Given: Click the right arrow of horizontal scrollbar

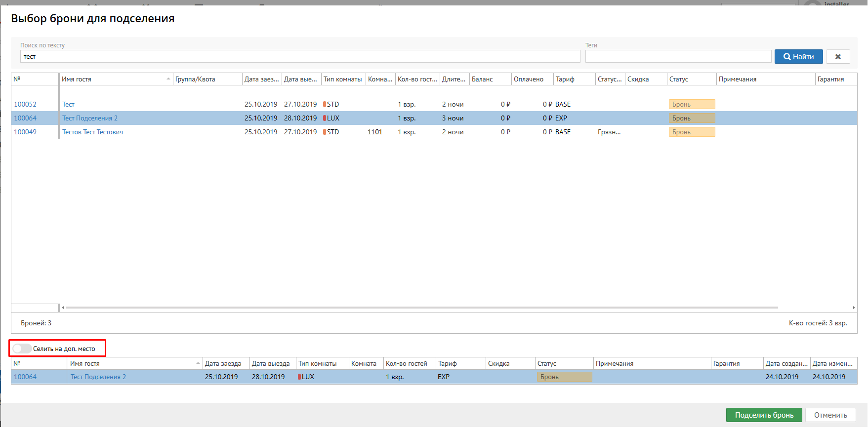Looking at the screenshot, I should (854, 308).
